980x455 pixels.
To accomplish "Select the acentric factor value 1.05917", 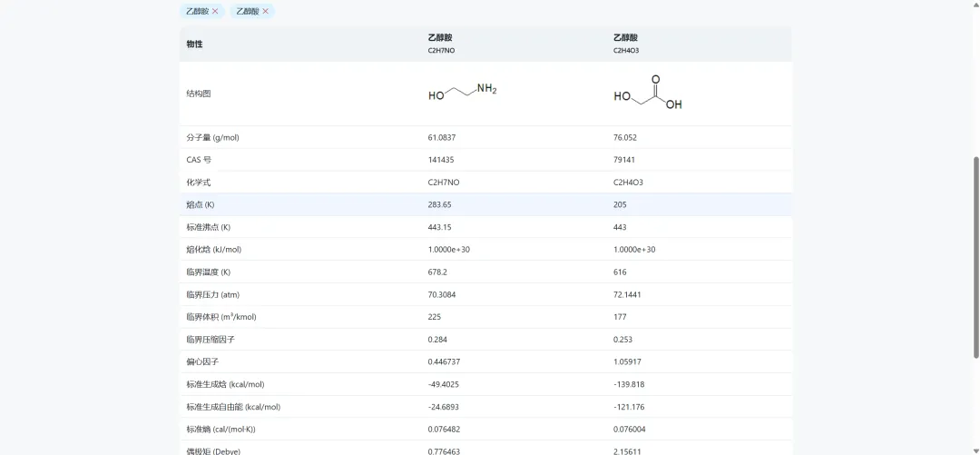I will tap(628, 361).
